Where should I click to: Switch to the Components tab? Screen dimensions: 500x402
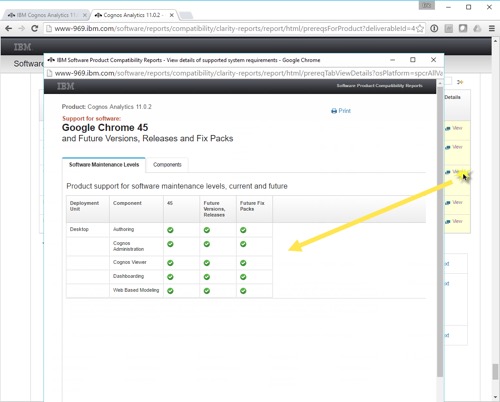coord(167,165)
